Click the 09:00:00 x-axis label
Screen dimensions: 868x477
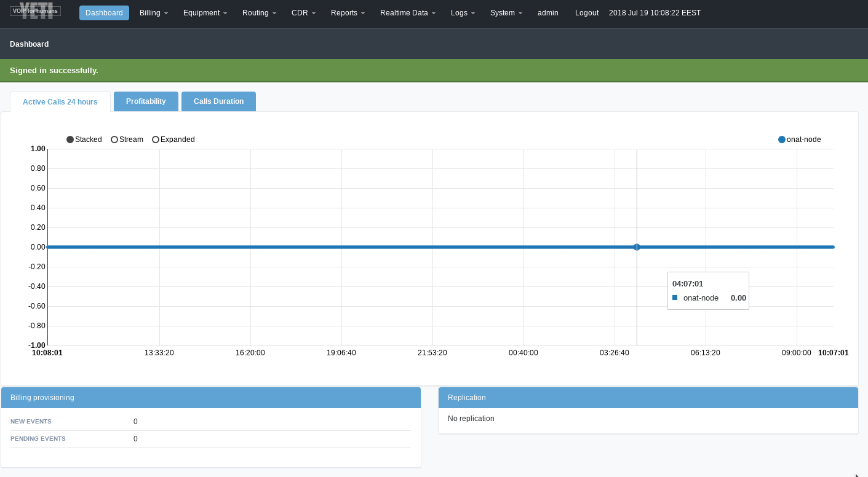[x=797, y=353]
